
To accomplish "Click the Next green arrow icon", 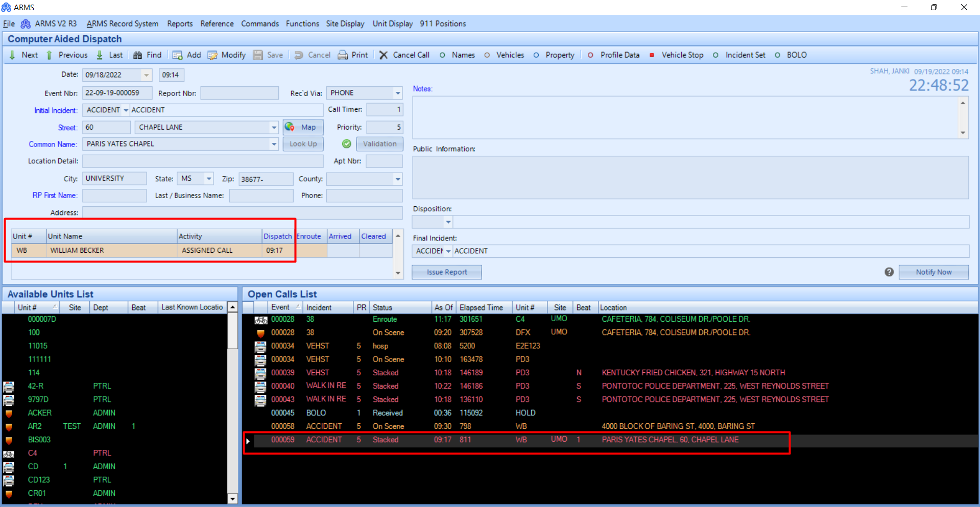I will 12,55.
